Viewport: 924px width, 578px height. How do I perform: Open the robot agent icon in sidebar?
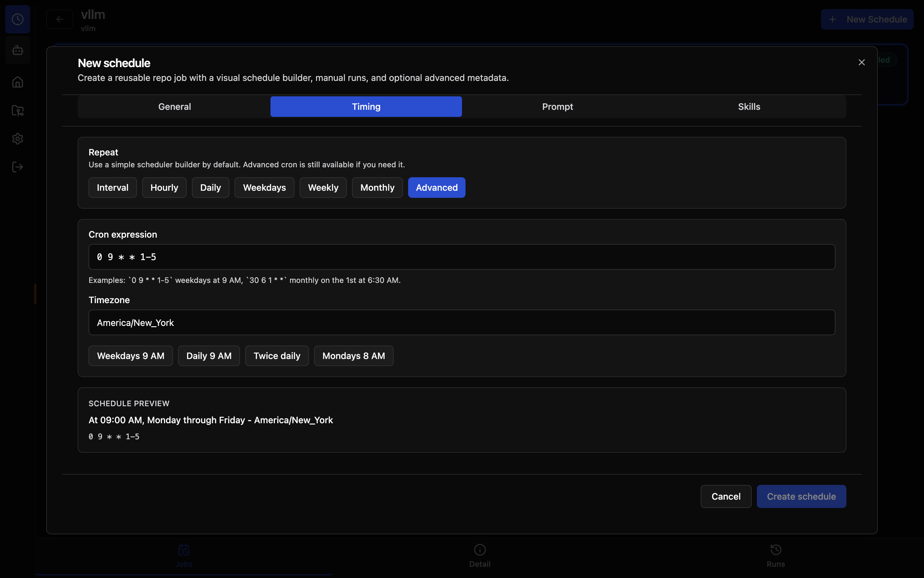click(18, 50)
